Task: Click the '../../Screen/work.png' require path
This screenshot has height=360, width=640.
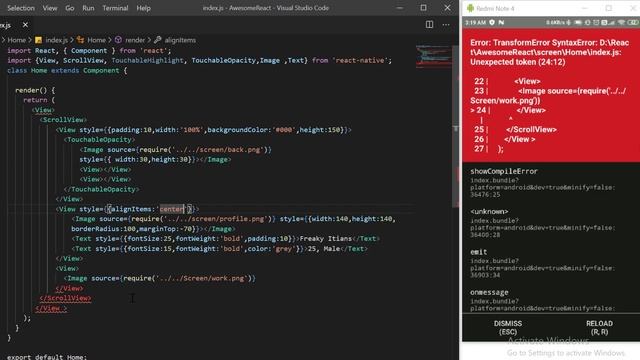Action: pos(202,278)
